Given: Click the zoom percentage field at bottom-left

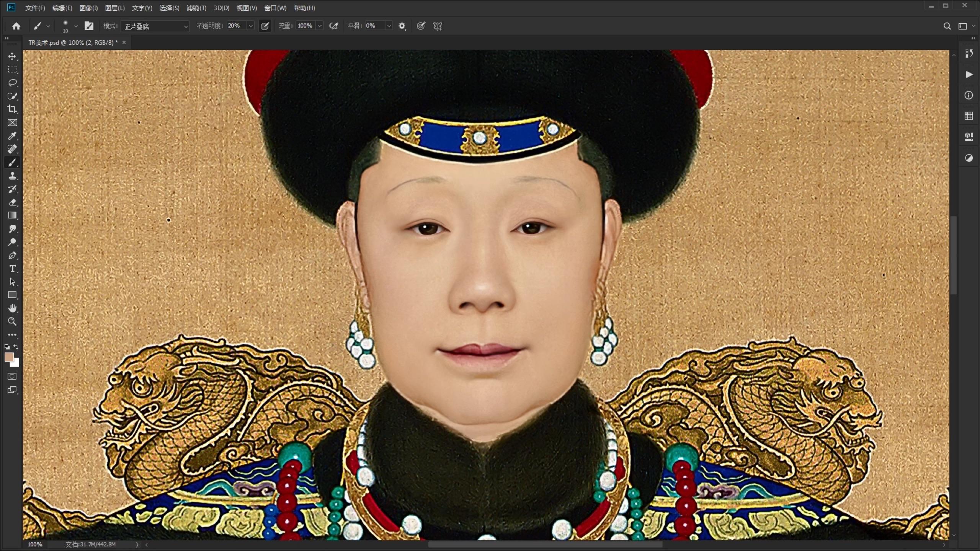Looking at the screenshot, I should [x=35, y=544].
